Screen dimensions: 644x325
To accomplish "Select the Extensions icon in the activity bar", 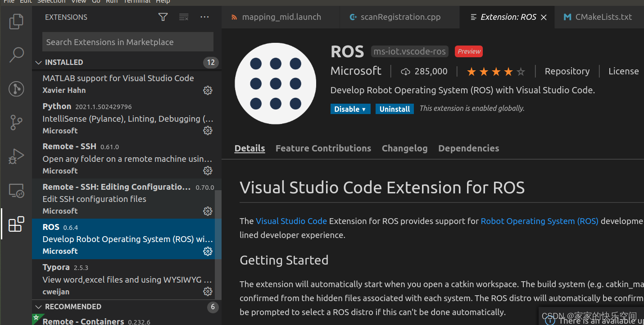I will [x=16, y=224].
